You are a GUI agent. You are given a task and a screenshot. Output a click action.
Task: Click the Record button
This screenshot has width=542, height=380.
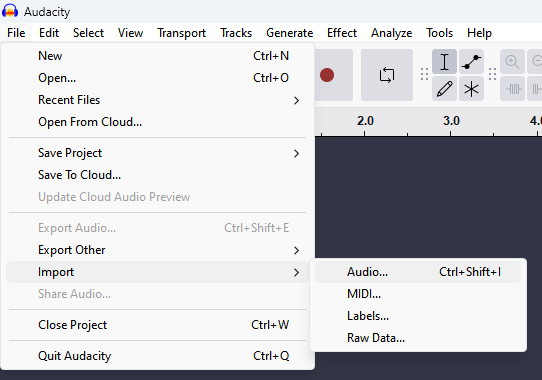pyautogui.click(x=327, y=75)
